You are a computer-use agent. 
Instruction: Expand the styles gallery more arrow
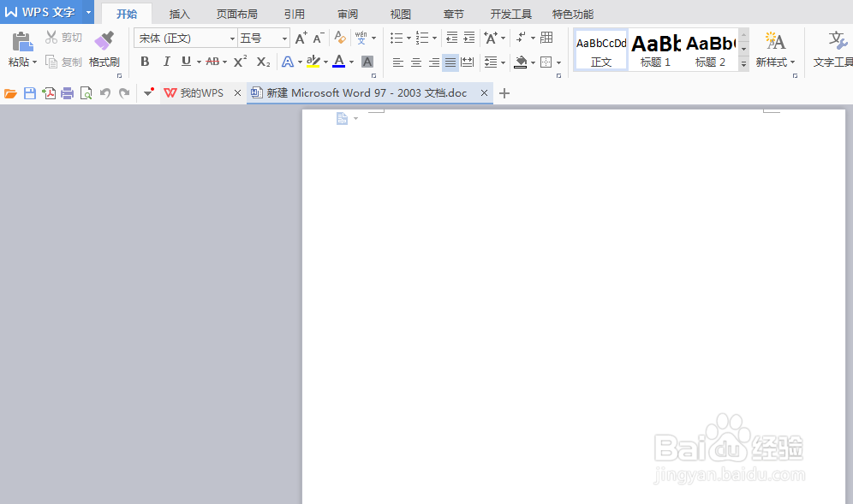pyautogui.click(x=743, y=63)
